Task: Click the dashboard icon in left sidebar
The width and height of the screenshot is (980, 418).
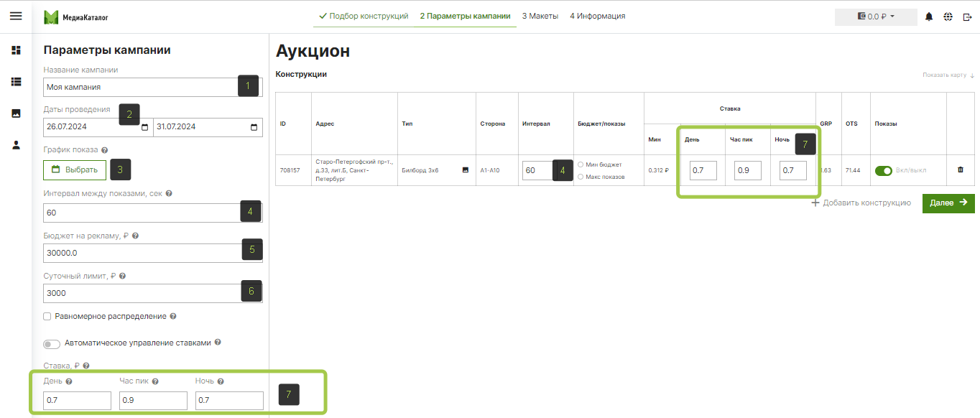Action: [x=16, y=50]
